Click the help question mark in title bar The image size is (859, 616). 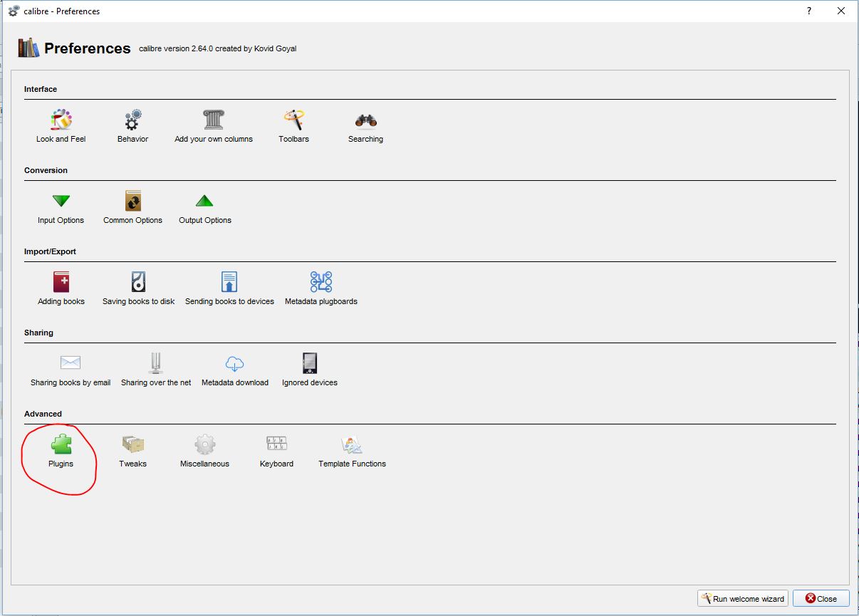(809, 11)
